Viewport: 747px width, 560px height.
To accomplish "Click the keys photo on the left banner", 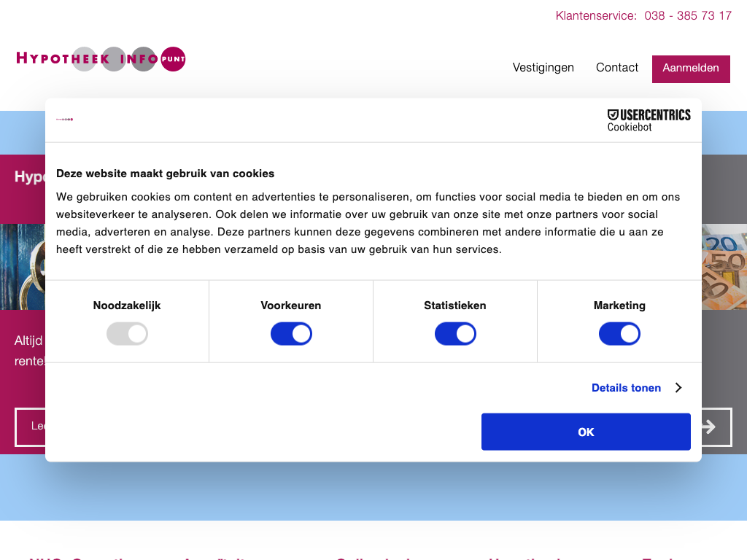I will [22, 267].
